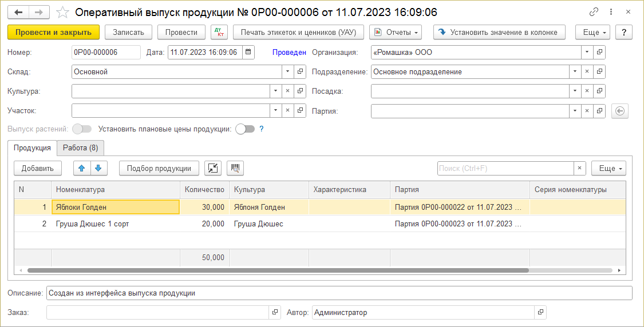
Task: Expand the Организация dropdown list
Action: point(587,52)
